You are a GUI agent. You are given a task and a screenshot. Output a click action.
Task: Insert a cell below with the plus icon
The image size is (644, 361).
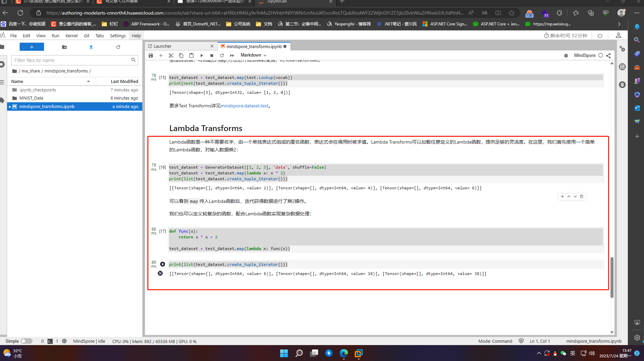[x=161, y=56]
